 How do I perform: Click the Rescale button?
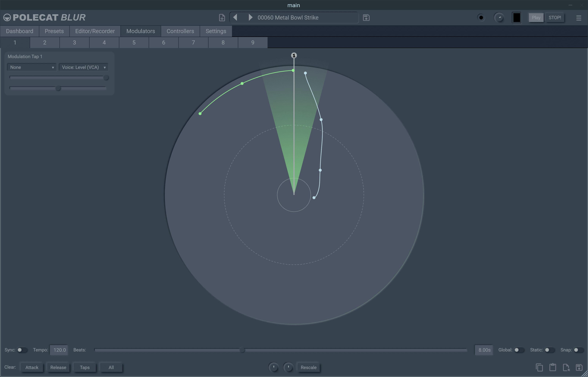click(308, 367)
